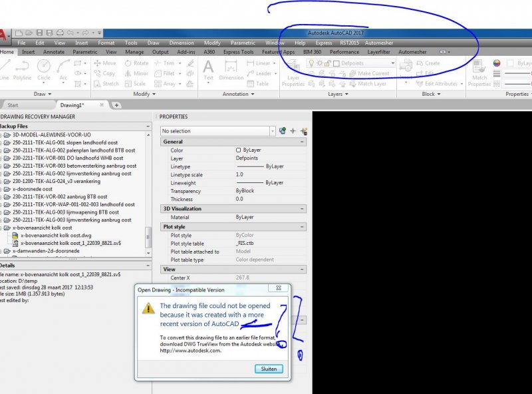Toggle Defpoints layer freeze sun icon
Screen dimensions: 532x394
click(x=319, y=63)
